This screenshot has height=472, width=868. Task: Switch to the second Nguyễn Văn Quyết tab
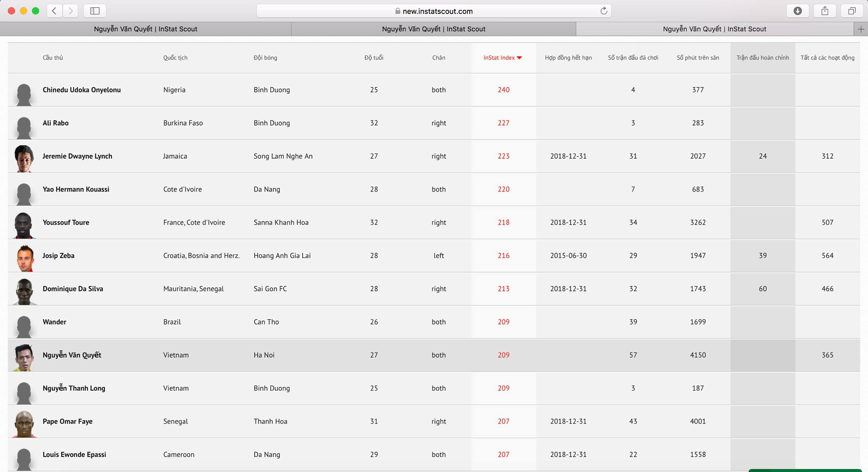coord(433,29)
